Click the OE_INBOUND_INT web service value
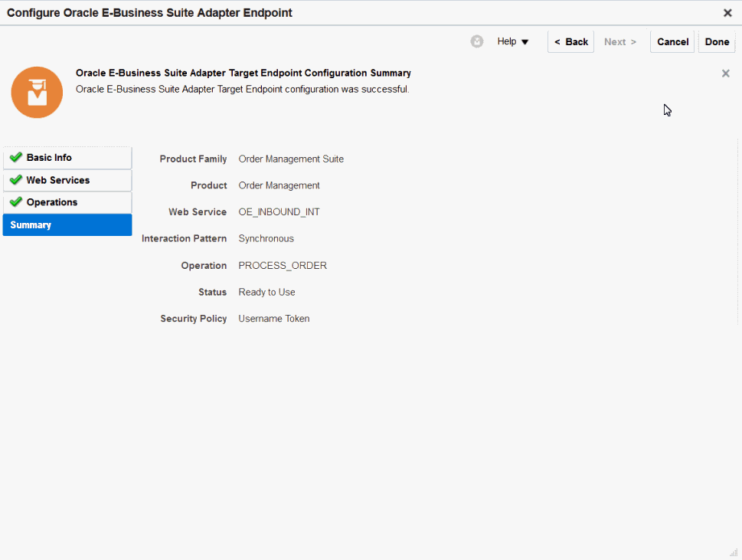 (279, 212)
